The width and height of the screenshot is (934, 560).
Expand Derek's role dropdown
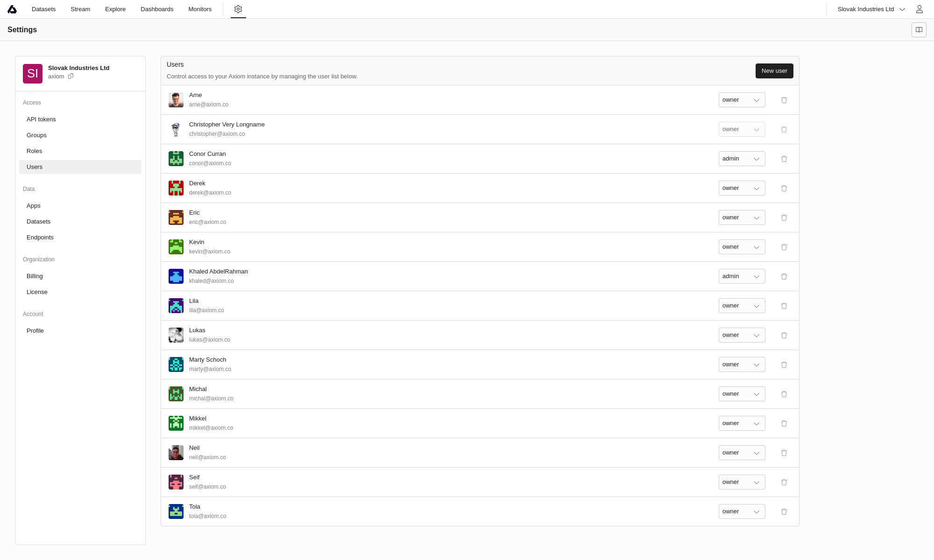coord(742,189)
